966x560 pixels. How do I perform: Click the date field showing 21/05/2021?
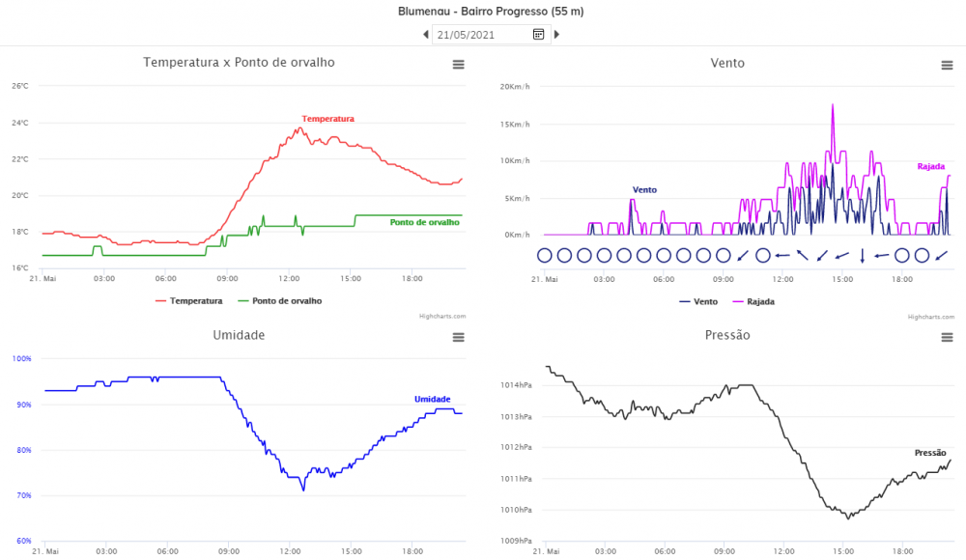point(480,35)
